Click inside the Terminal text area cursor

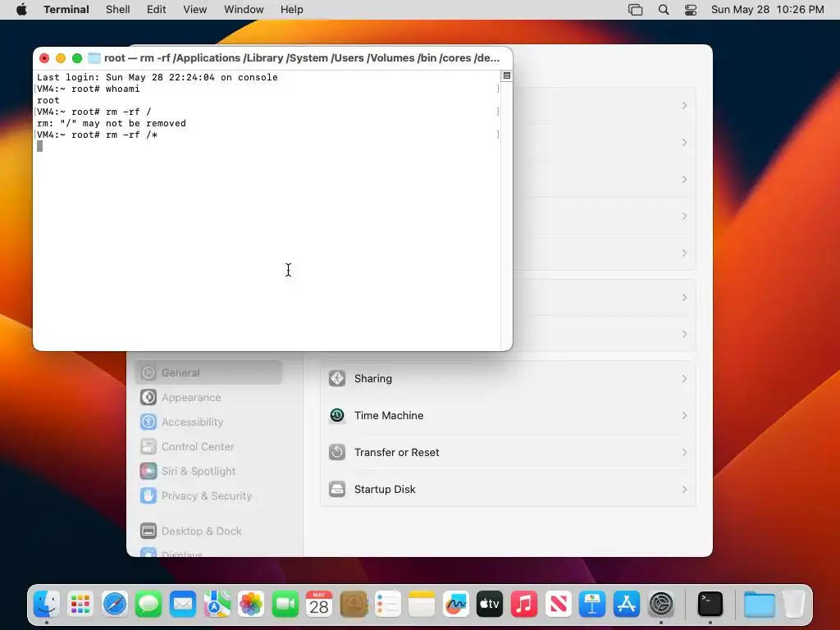point(39,146)
